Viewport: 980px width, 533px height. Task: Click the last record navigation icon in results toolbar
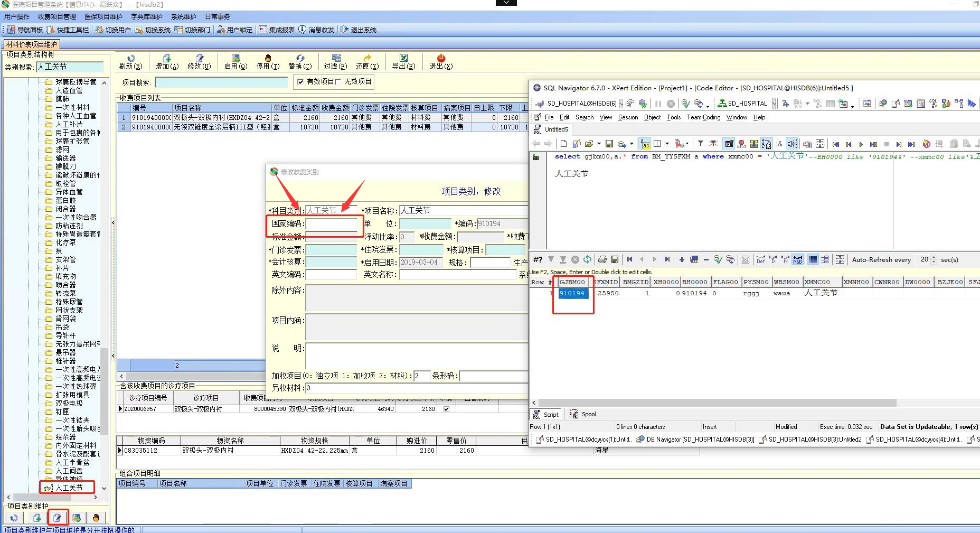(667, 259)
